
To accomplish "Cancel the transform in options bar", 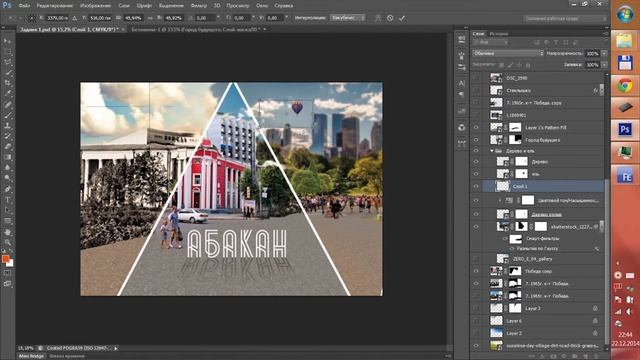I will 390,18.
